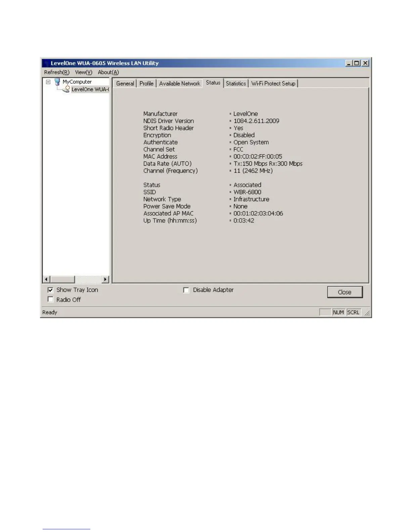Viewport: 411px width, 532px height.
Task: Uncheck the Show Tray Icon checkbox
Action: [50, 290]
